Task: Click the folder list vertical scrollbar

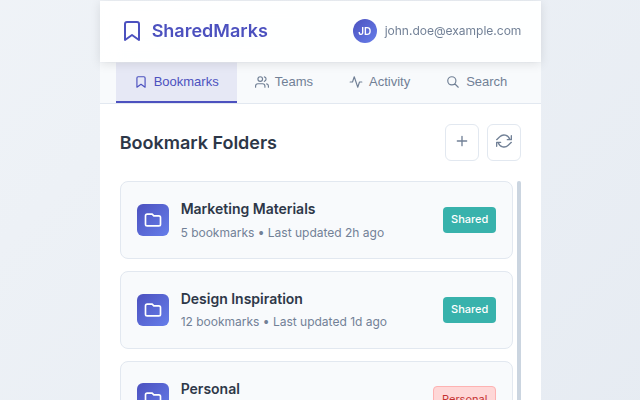Action: (x=519, y=290)
